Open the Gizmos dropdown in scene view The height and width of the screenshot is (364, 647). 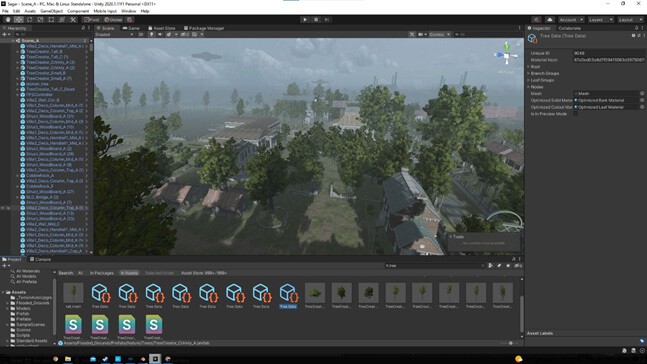click(x=439, y=35)
